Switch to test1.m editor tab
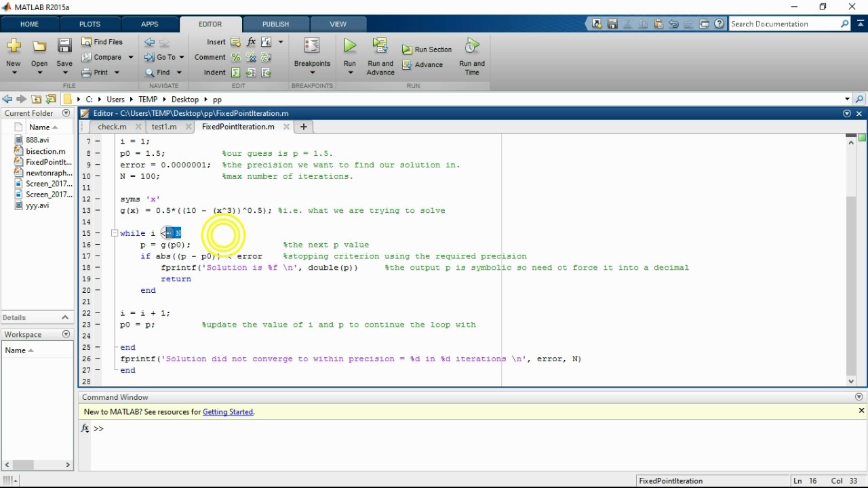The image size is (868, 488). (164, 127)
